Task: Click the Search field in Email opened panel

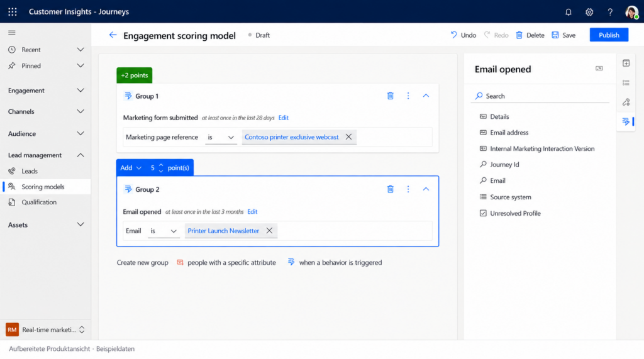Action: tap(540, 96)
